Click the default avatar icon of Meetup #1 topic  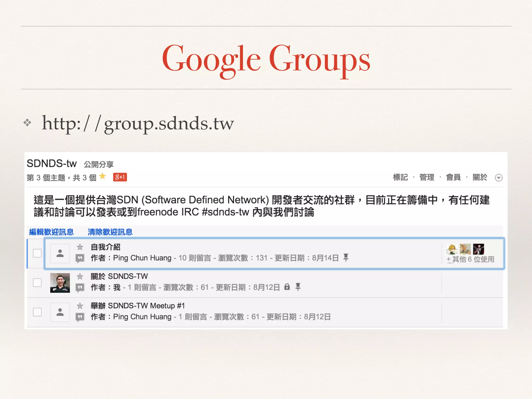point(60,312)
